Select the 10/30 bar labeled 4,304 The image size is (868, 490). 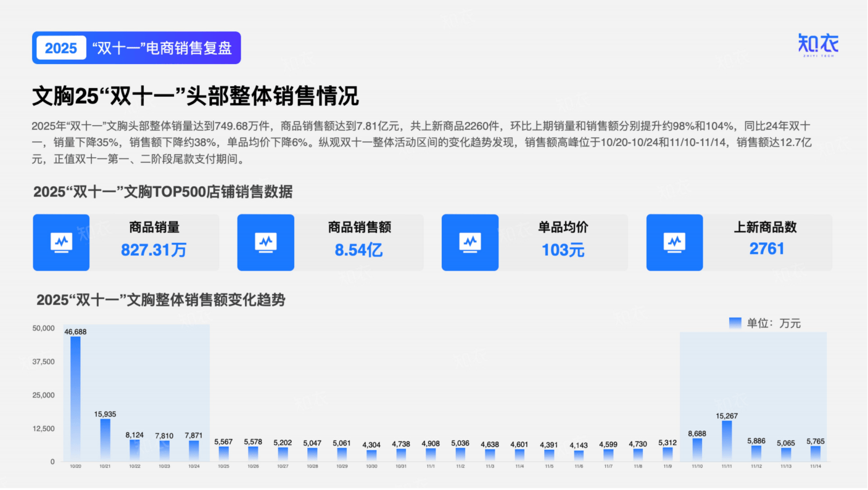point(371,455)
